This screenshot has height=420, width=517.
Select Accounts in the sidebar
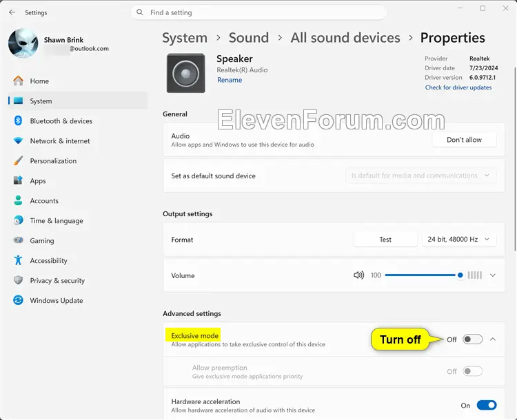pyautogui.click(x=78, y=200)
